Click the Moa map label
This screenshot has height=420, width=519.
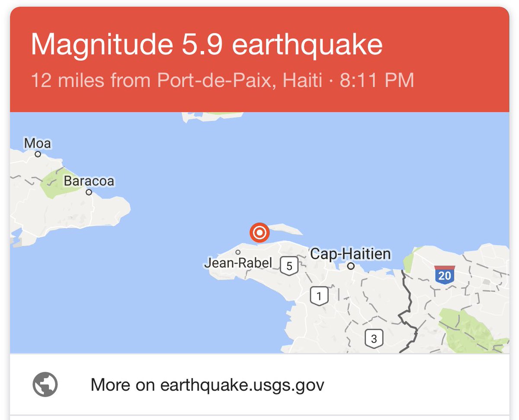point(38,143)
